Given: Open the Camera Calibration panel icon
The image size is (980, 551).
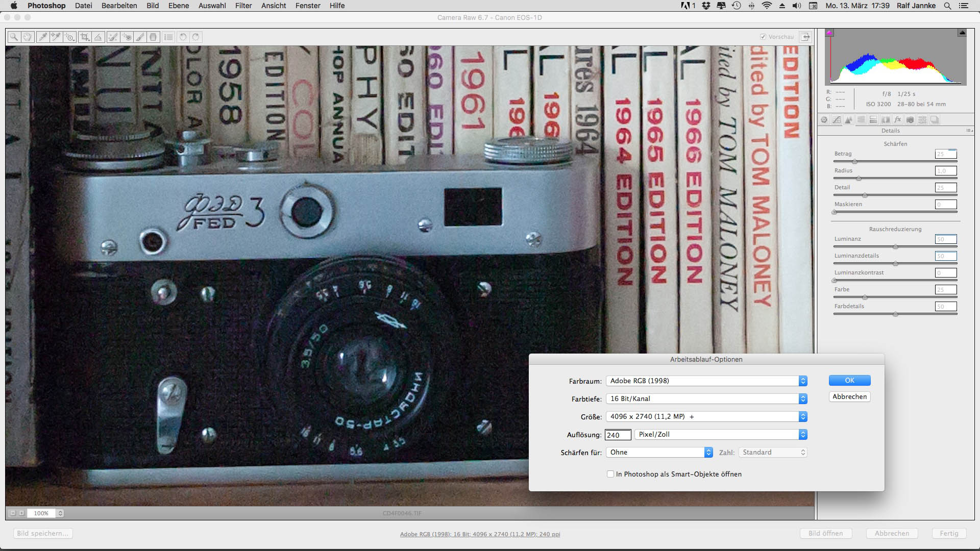Looking at the screenshot, I should pos(910,120).
